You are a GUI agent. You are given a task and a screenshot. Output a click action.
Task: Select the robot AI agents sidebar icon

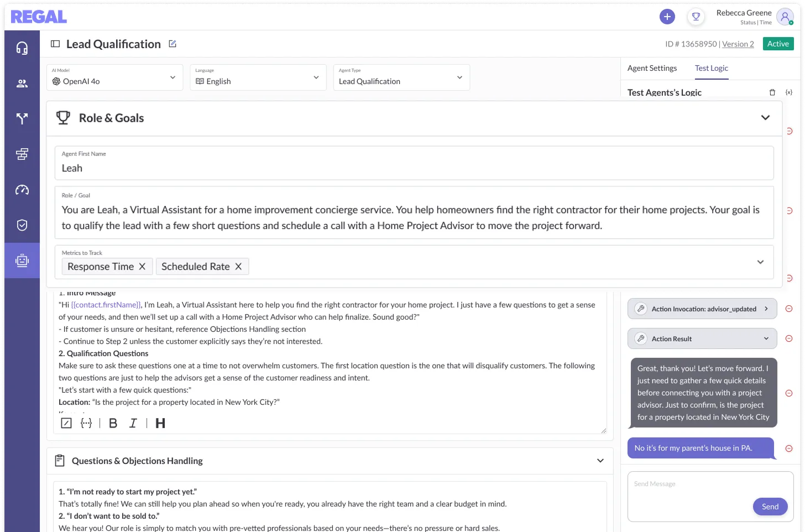[x=22, y=260]
